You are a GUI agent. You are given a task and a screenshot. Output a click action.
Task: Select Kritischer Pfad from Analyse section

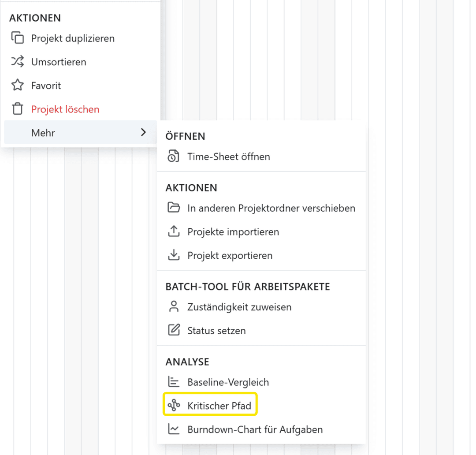[219, 406]
